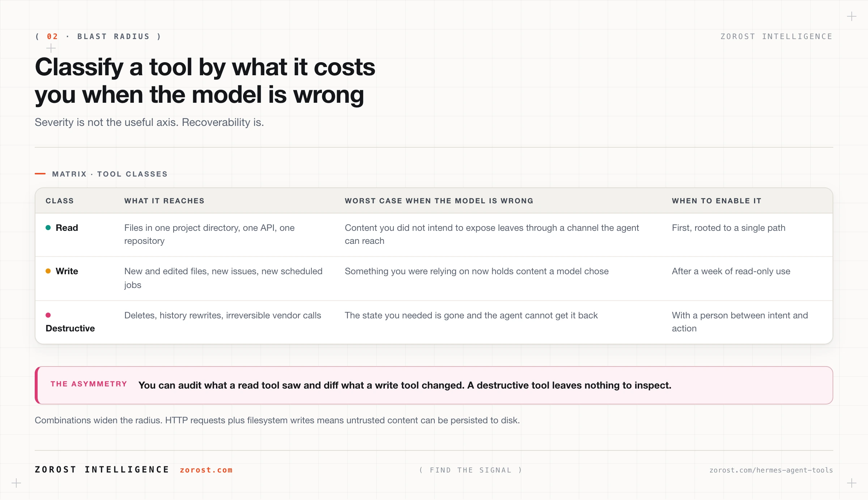Image resolution: width=868 pixels, height=500 pixels.
Task: Open the zorost.com link in footer
Action: [x=206, y=470]
